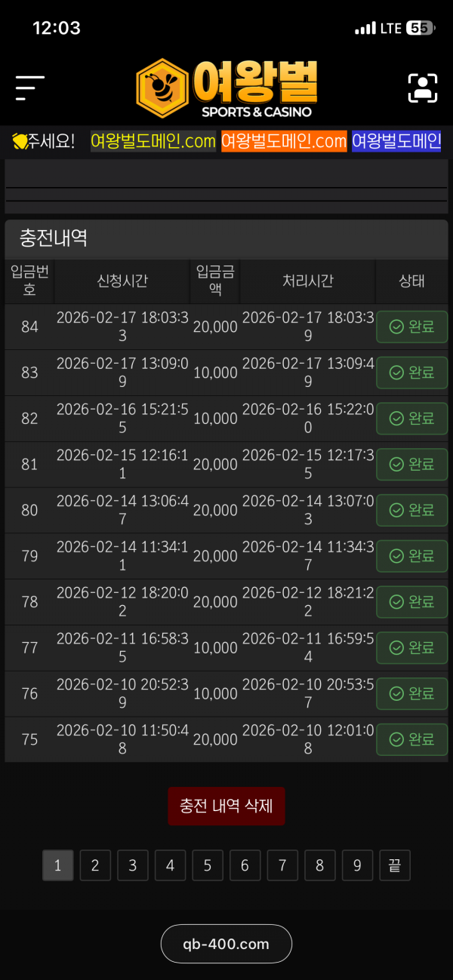The image size is (453, 980).
Task: Select deposit row number 82
Action: [x=29, y=419]
